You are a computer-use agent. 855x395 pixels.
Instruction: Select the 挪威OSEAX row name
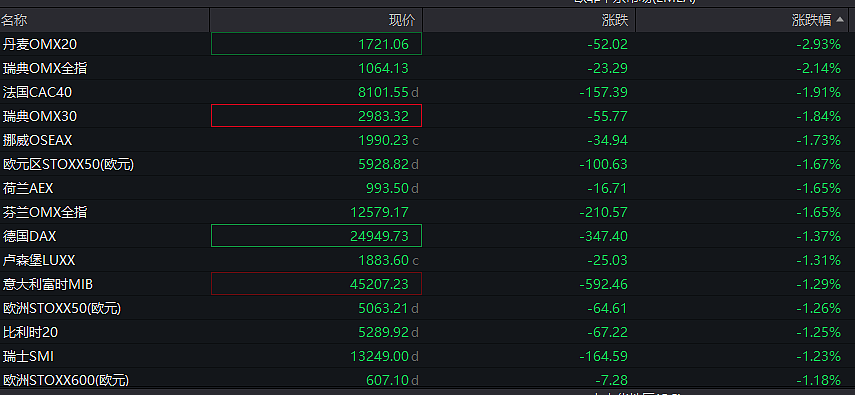tap(37, 140)
